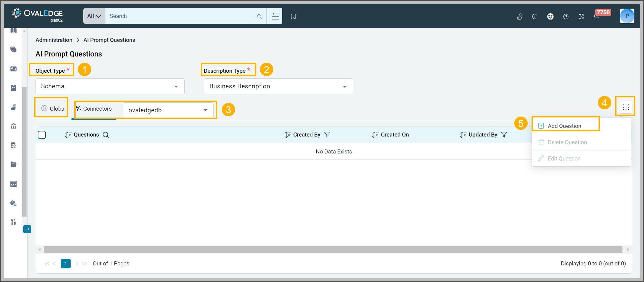The image size is (644, 282).
Task: Click the sidebar vertical scrollbar
Action: click(x=24, y=151)
